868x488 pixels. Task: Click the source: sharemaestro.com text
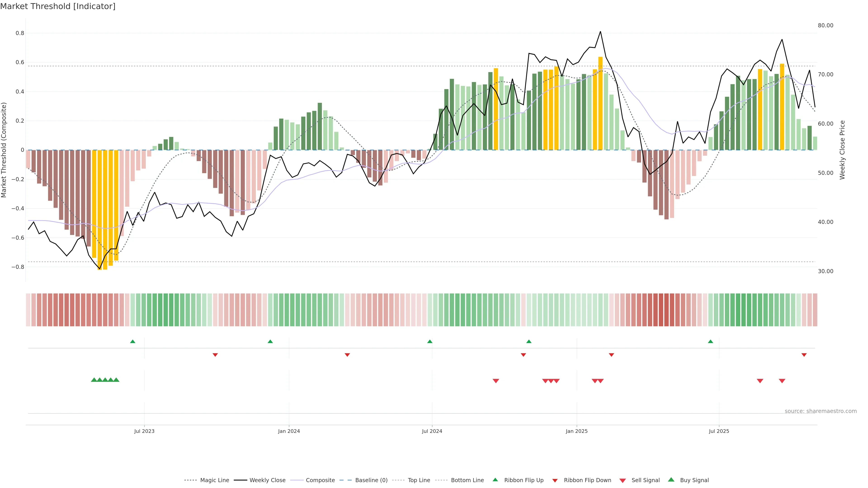[821, 411]
